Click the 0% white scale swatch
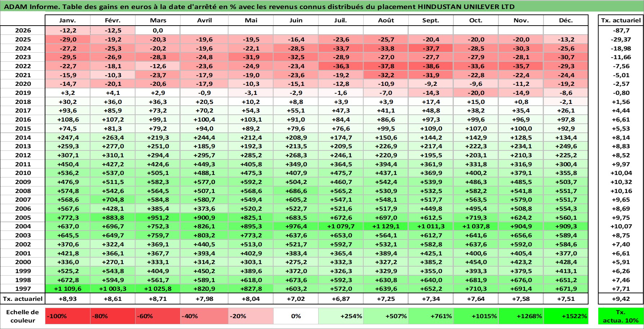The width and height of the screenshot is (644, 329). coord(296,316)
